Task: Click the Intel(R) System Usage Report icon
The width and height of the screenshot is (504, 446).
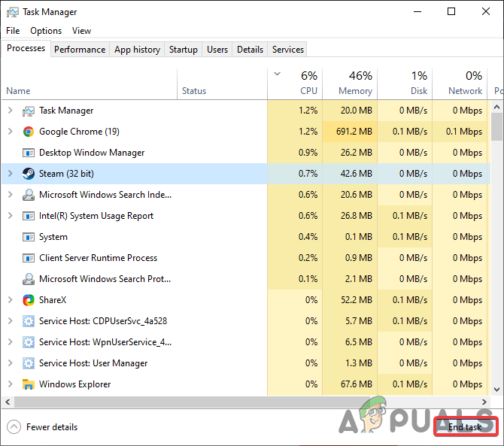Action: coord(29,216)
